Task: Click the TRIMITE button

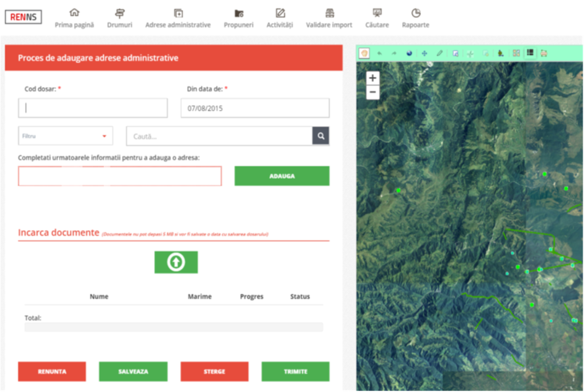Action: tap(295, 372)
